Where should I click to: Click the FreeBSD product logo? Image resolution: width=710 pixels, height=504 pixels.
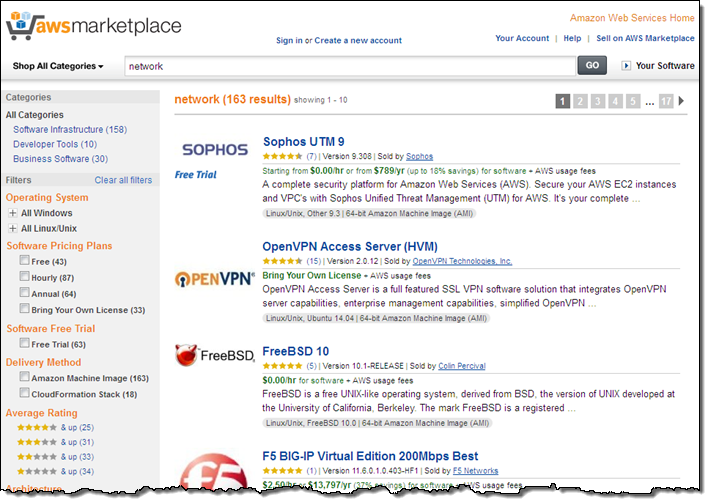(x=214, y=355)
